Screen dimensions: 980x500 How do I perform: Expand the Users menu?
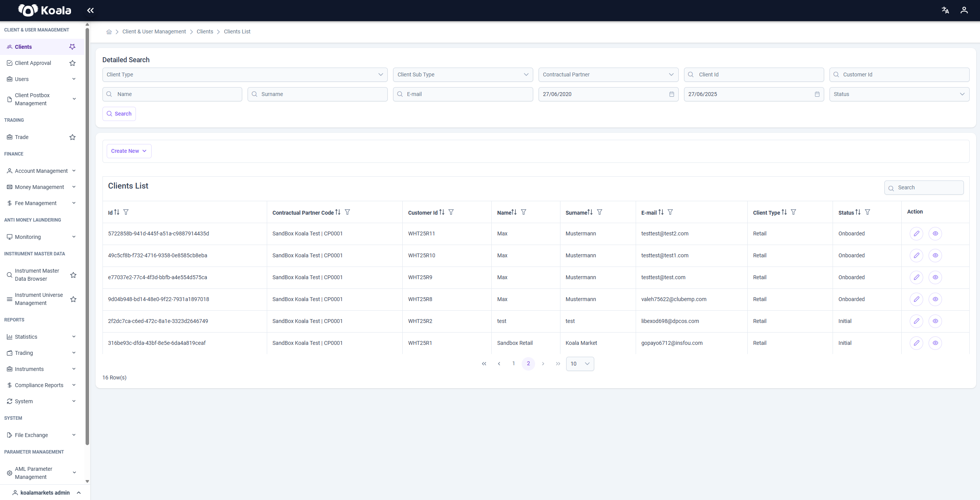pyautogui.click(x=42, y=79)
